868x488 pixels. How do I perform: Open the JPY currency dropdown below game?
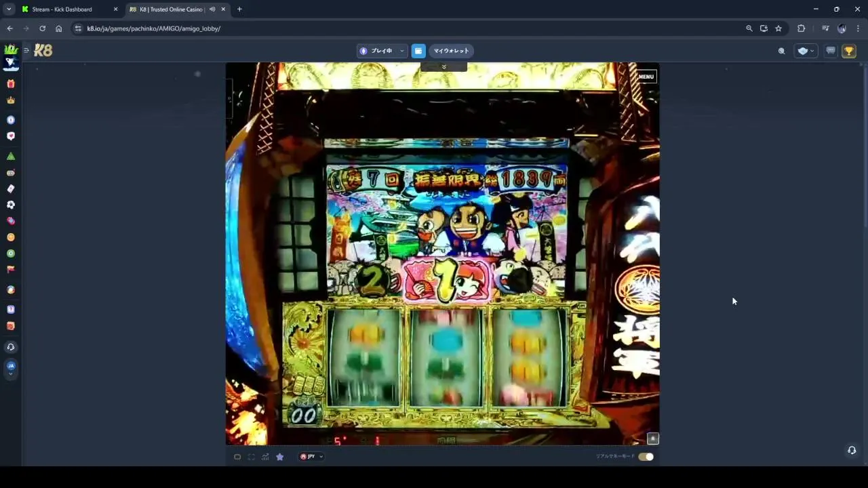tap(312, 457)
